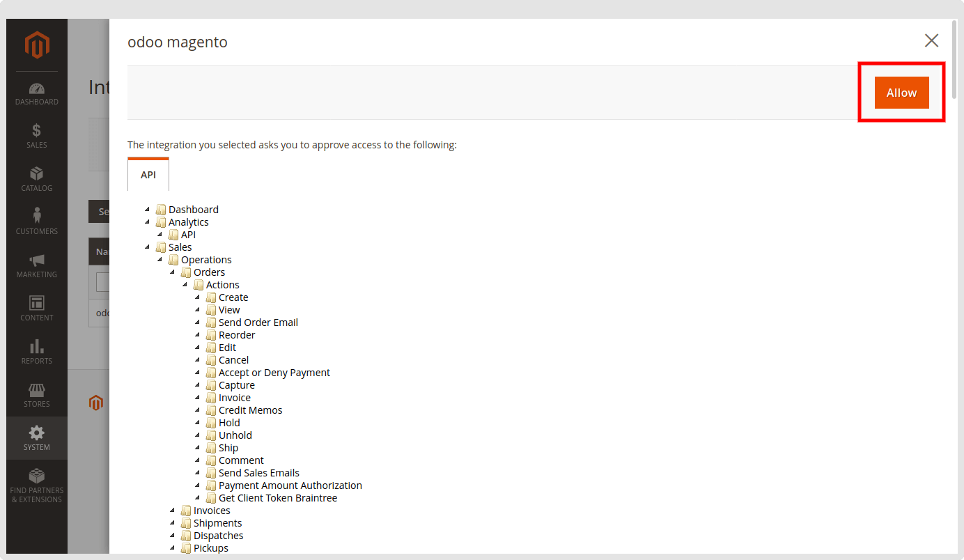Click the Shipments folder icon
The width and height of the screenshot is (964, 560).
187,523
